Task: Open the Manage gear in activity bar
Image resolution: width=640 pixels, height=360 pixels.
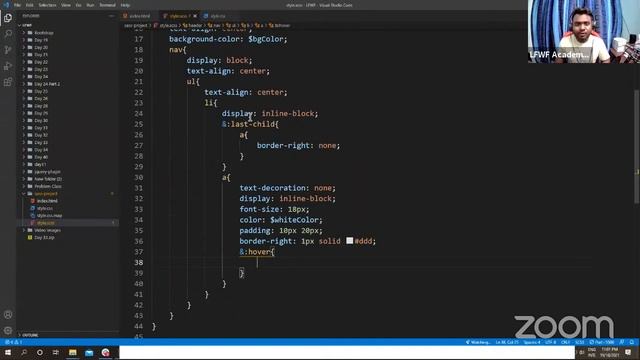Action: point(8,330)
